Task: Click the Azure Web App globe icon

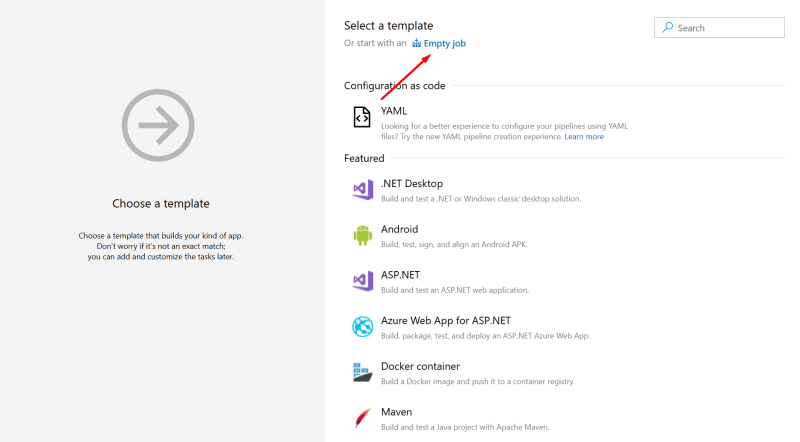Action: point(363,327)
